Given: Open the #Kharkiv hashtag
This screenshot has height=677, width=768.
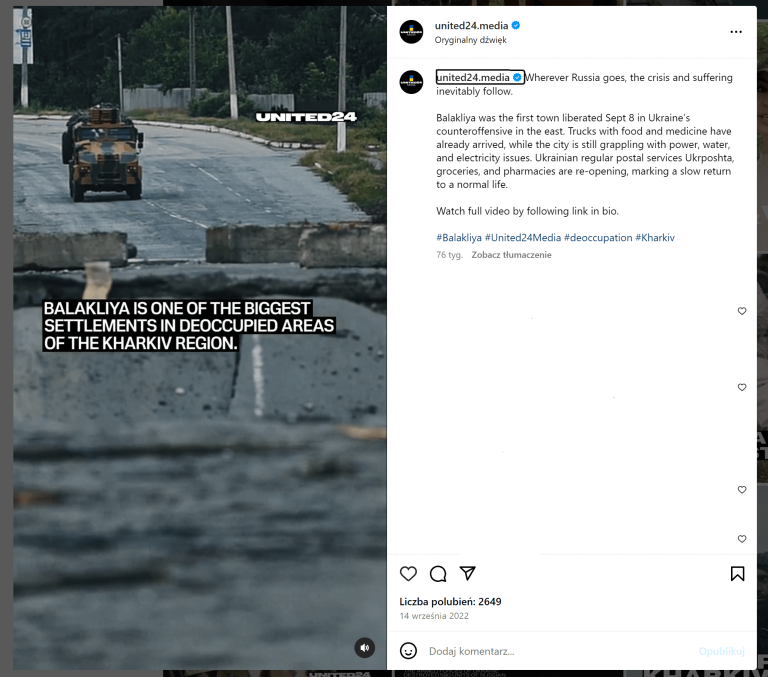Looking at the screenshot, I should [655, 238].
